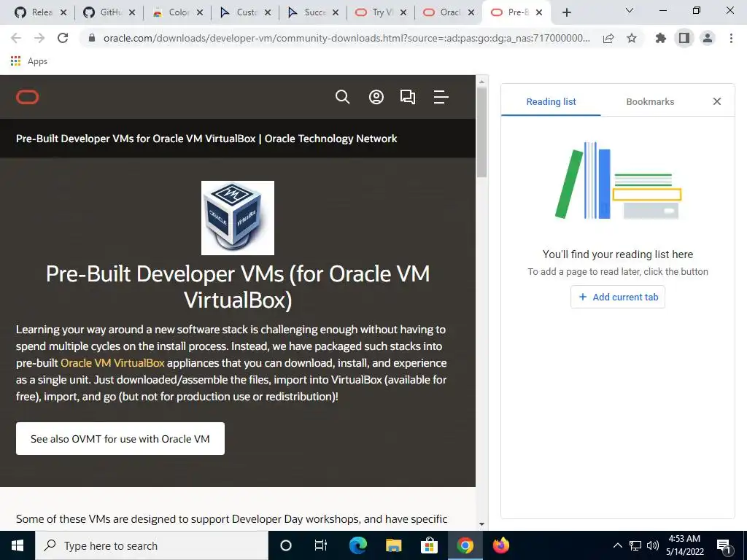Open the Oracle account profile icon
Image resolution: width=747 pixels, height=560 pixels.
(x=376, y=97)
